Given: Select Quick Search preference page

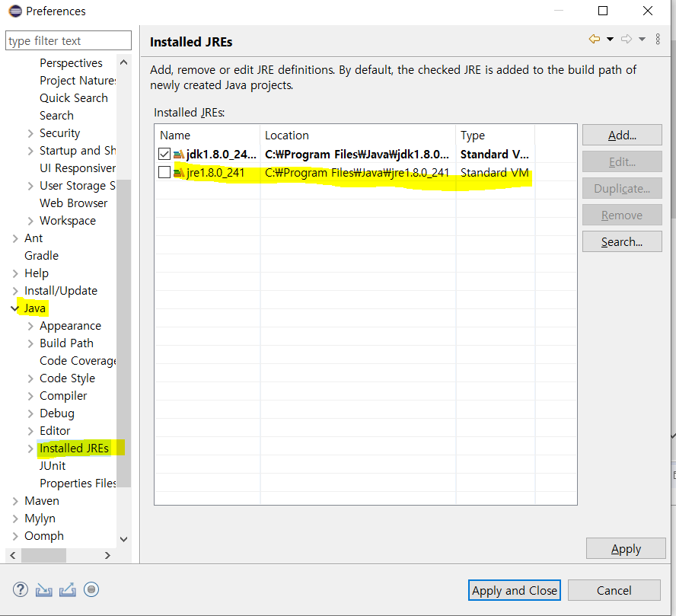Looking at the screenshot, I should point(74,98).
